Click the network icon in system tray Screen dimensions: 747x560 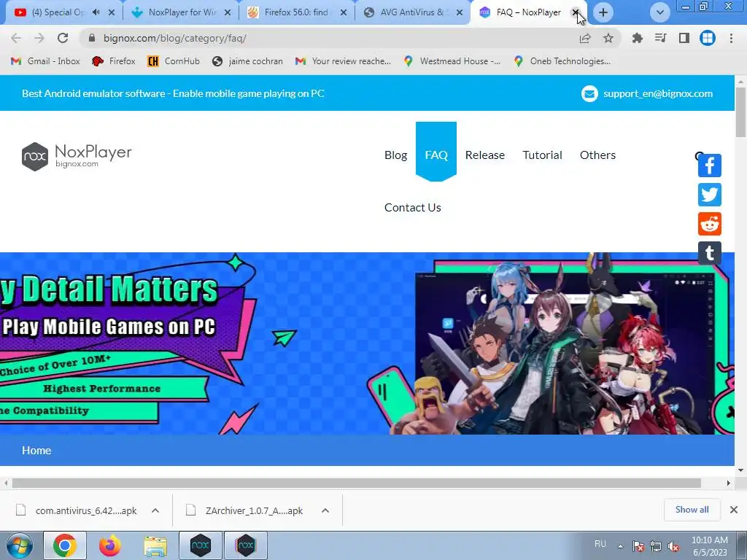[656, 547]
